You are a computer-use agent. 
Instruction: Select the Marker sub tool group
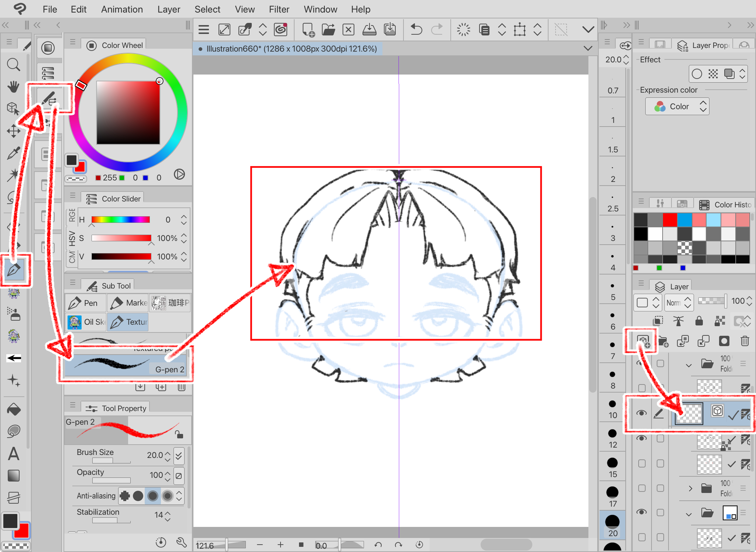(x=128, y=303)
